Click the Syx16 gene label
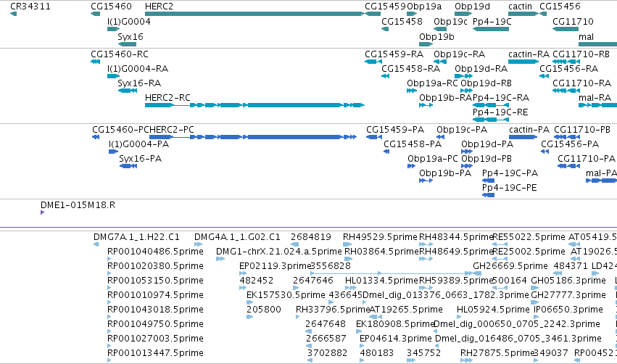617x364 pixels. tap(131, 36)
